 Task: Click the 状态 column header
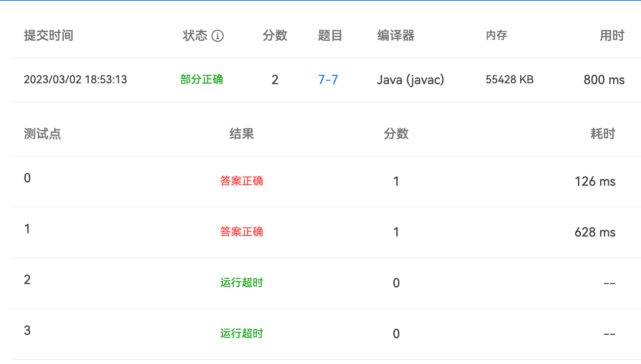click(x=195, y=36)
